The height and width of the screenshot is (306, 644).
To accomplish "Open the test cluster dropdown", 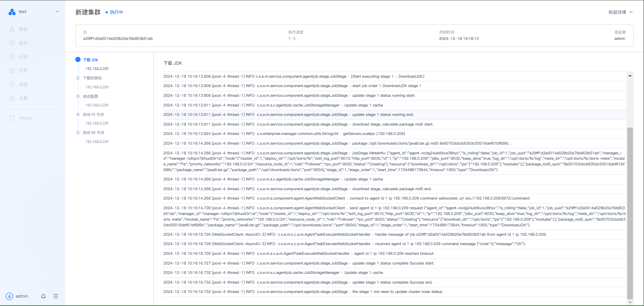I will click(x=57, y=12).
